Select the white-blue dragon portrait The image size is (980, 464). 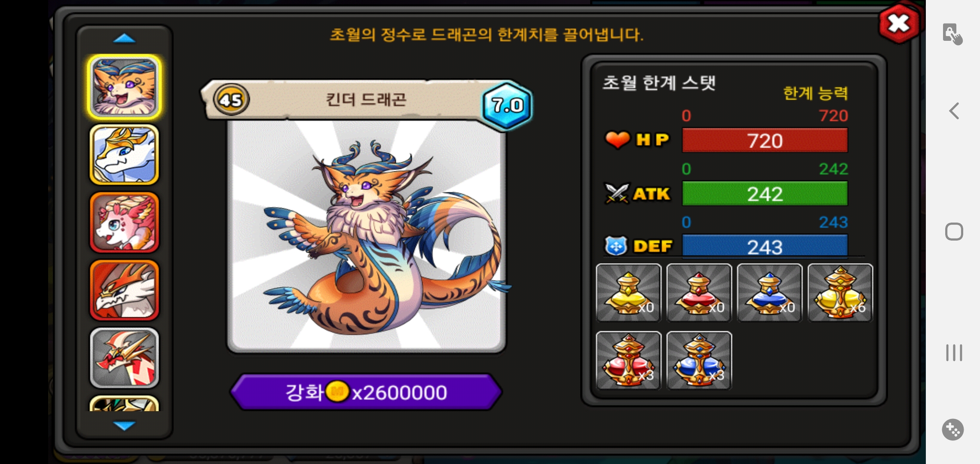[124, 155]
